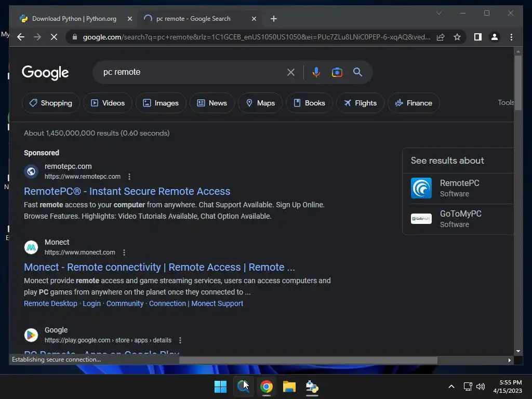Open the search Tools options
This screenshot has width=532, height=399.
[x=506, y=102]
